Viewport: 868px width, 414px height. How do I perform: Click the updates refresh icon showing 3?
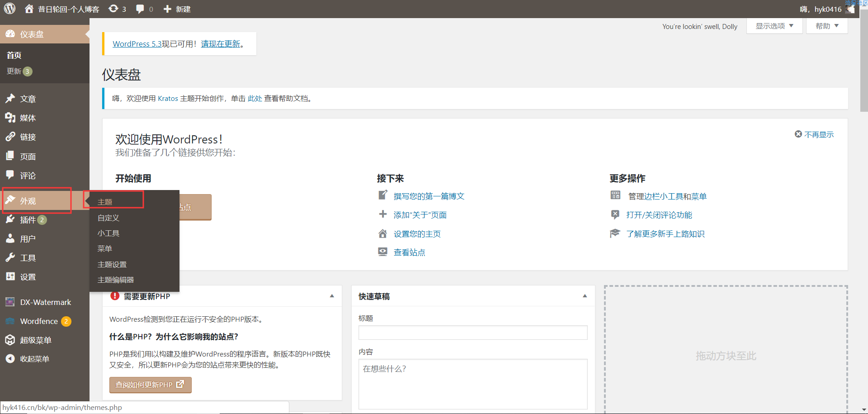click(113, 9)
